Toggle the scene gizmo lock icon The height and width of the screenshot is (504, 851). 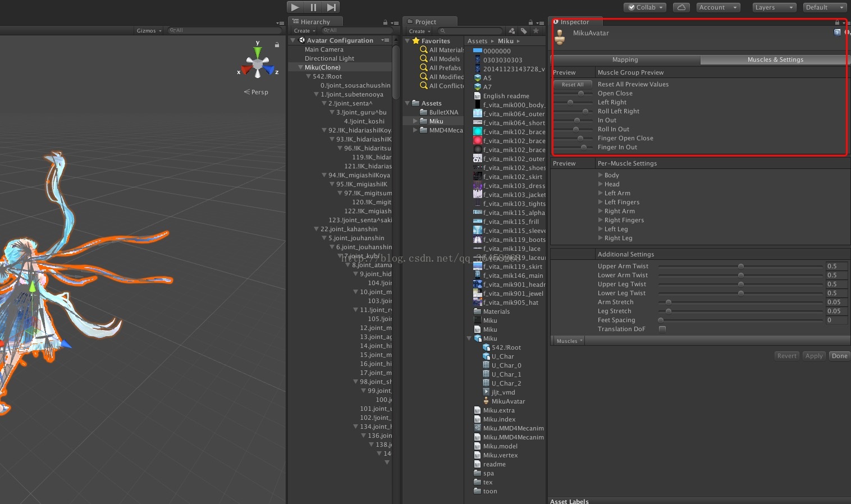point(277,44)
